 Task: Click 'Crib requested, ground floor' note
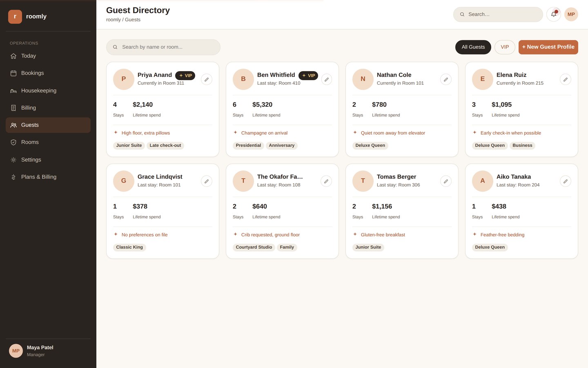pyautogui.click(x=270, y=235)
